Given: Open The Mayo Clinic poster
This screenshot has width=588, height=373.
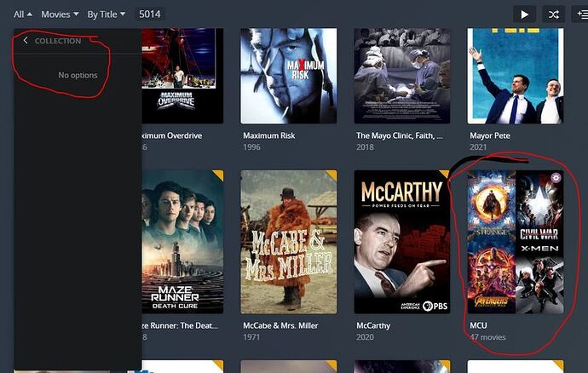Looking at the screenshot, I should point(402,76).
